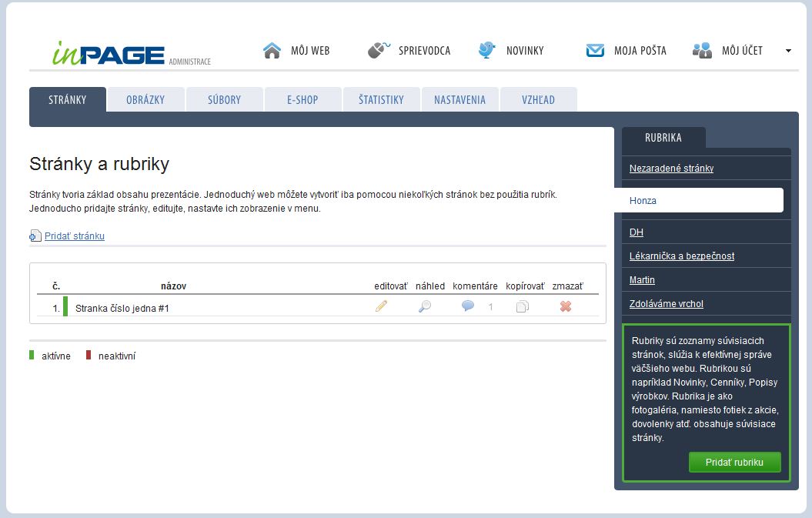Open preview with the magnifier icon

pos(424,306)
